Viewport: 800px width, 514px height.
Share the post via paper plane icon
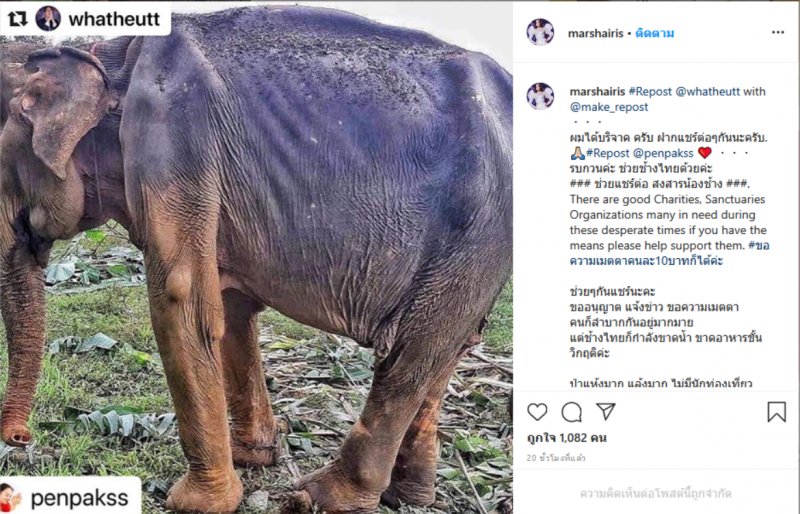point(606,412)
